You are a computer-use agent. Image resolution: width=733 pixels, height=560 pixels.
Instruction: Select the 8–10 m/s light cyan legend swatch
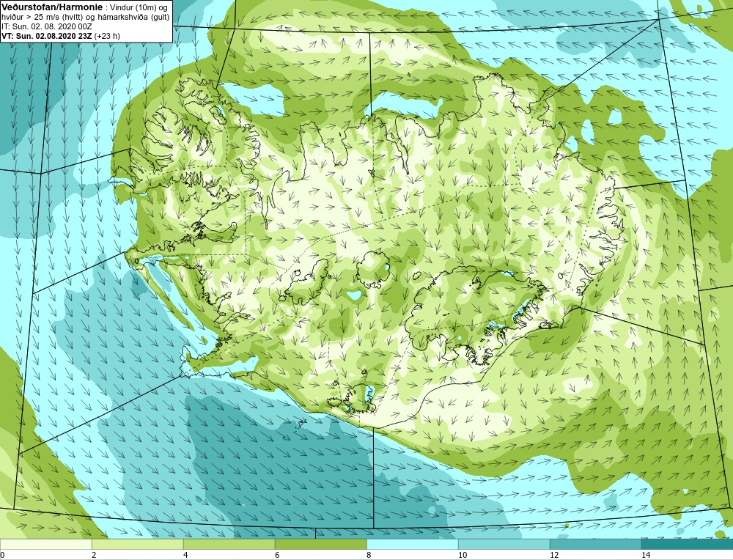coord(412,545)
